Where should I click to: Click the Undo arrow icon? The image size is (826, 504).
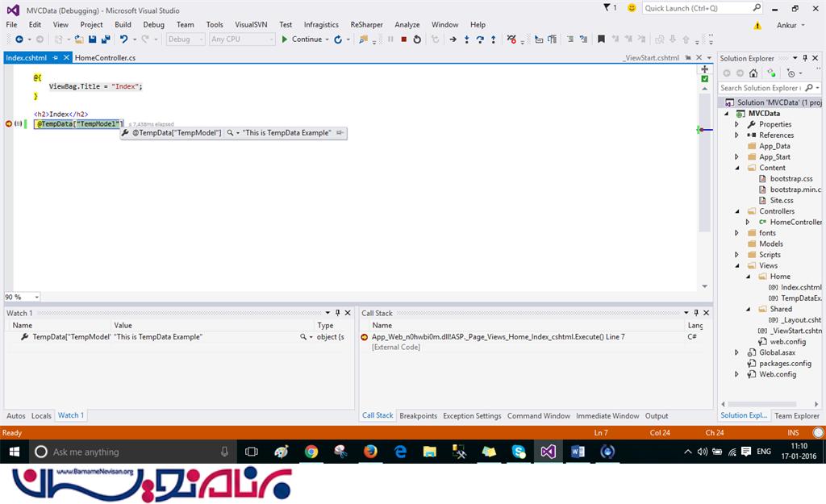(123, 39)
